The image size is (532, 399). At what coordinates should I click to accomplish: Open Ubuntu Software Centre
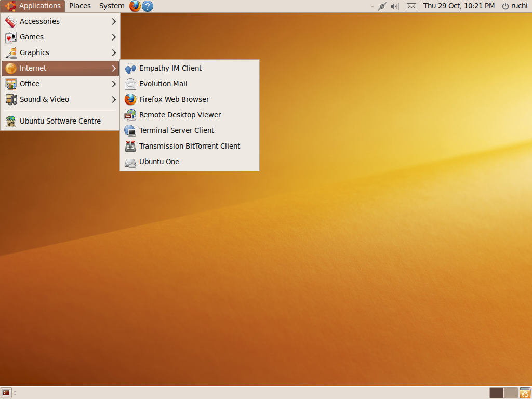(x=60, y=121)
